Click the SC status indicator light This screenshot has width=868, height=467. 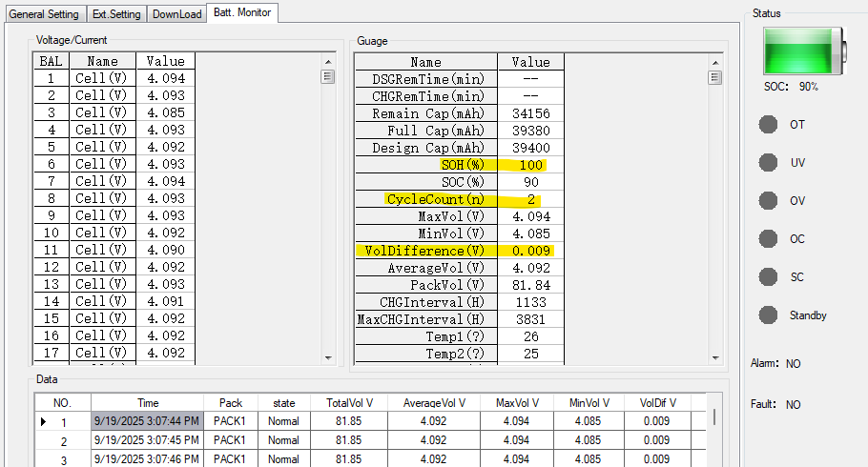[768, 277]
